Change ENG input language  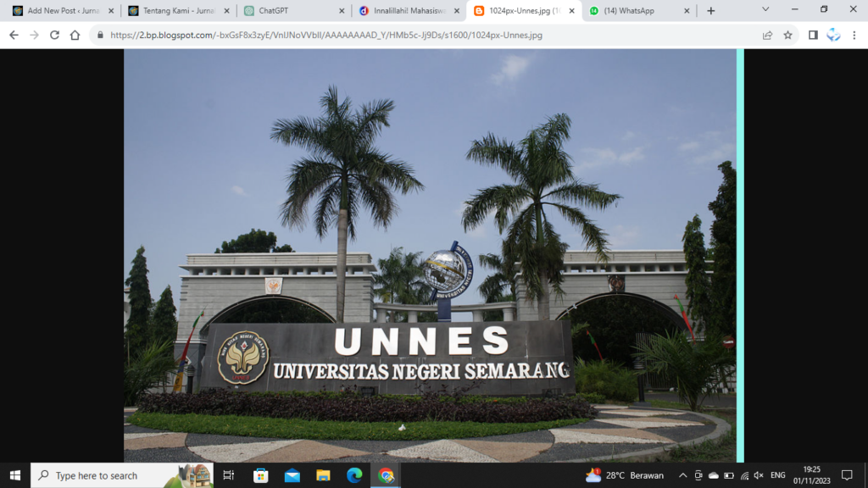click(x=778, y=475)
